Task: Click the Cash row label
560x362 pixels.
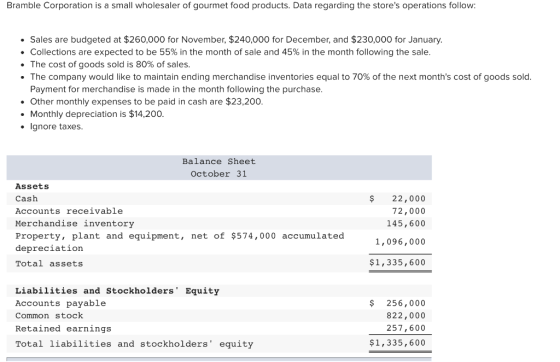Action: 26,198
